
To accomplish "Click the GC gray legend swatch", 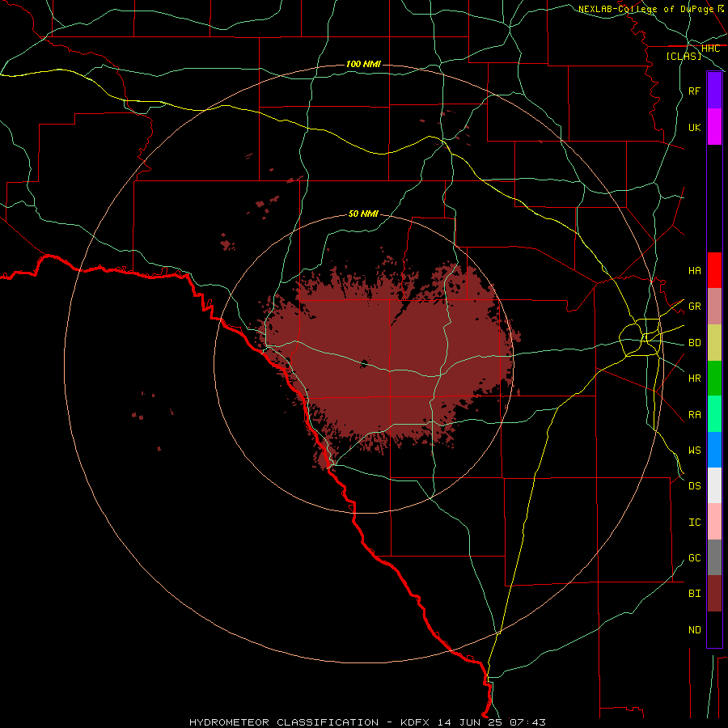I will (x=714, y=557).
